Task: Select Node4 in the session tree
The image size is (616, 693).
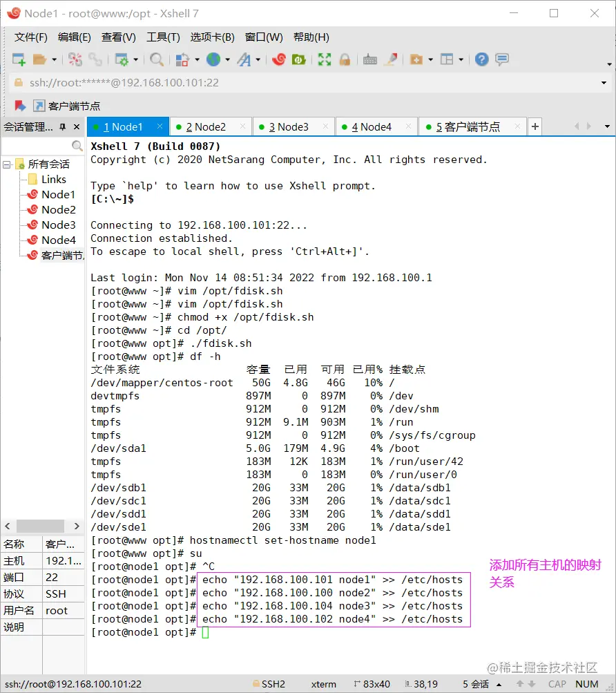Action: pos(58,240)
